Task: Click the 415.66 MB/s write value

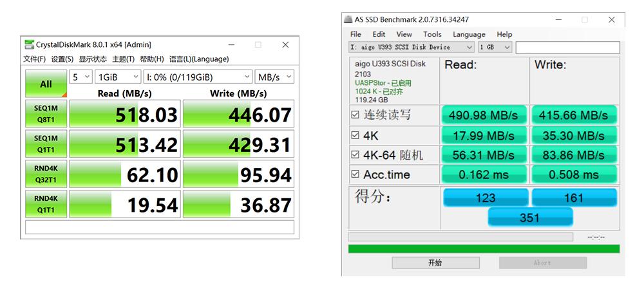Action: tap(574, 115)
